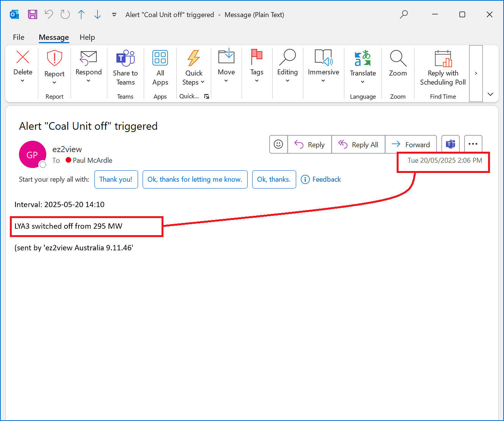The height and width of the screenshot is (421, 504).
Task: Expand the Move dropdown chevron
Action: pyautogui.click(x=226, y=81)
